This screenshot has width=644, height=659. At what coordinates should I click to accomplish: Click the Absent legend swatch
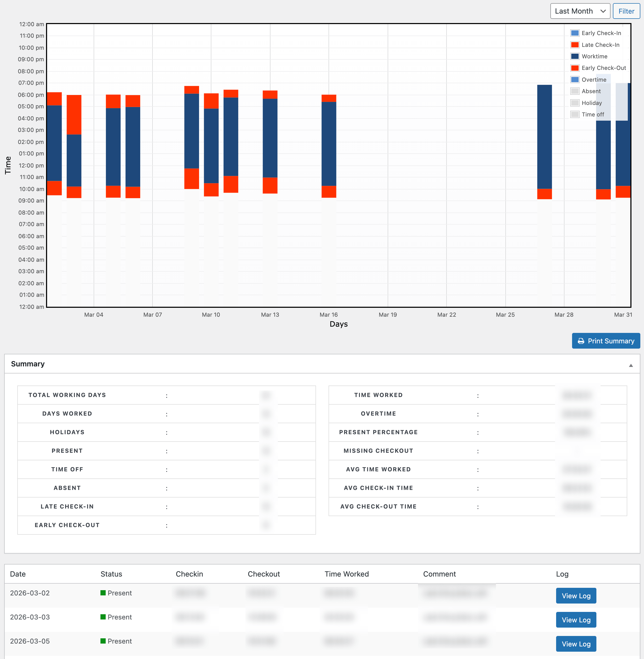pyautogui.click(x=574, y=91)
